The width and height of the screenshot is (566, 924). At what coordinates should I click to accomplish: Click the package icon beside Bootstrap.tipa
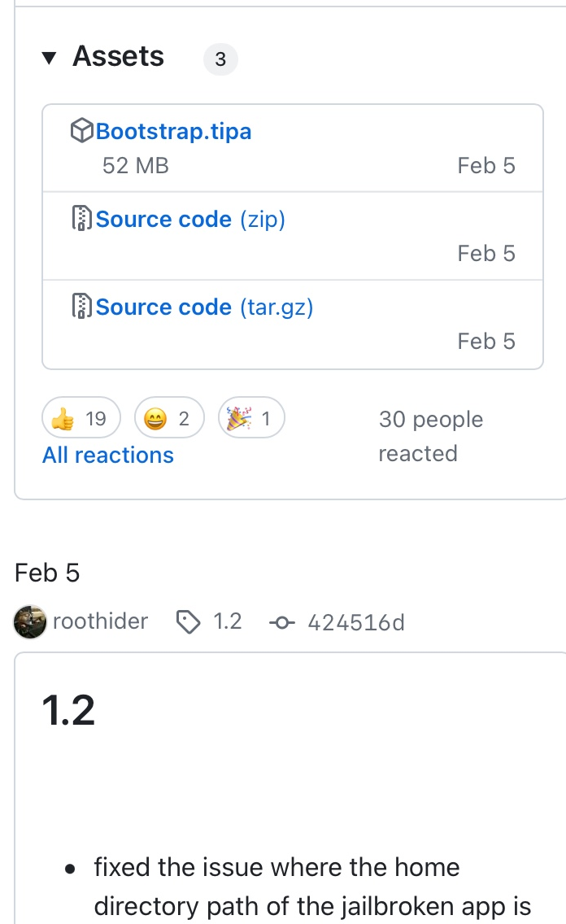(82, 130)
